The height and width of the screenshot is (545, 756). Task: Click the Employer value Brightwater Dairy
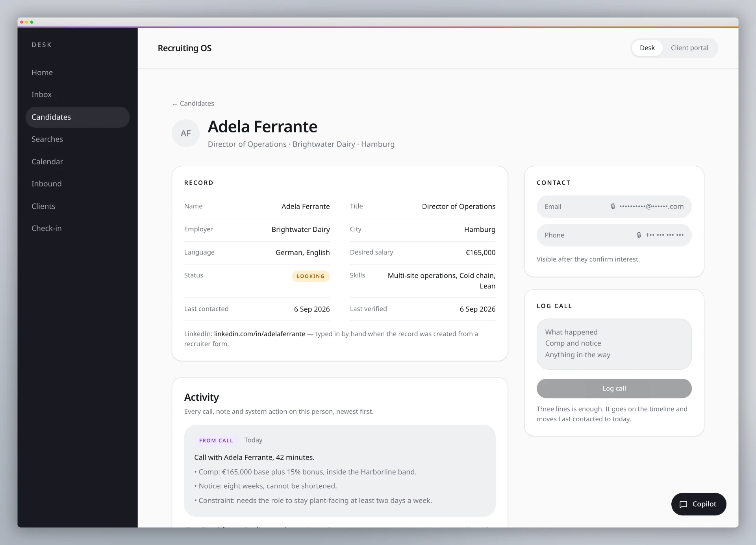[x=300, y=229]
